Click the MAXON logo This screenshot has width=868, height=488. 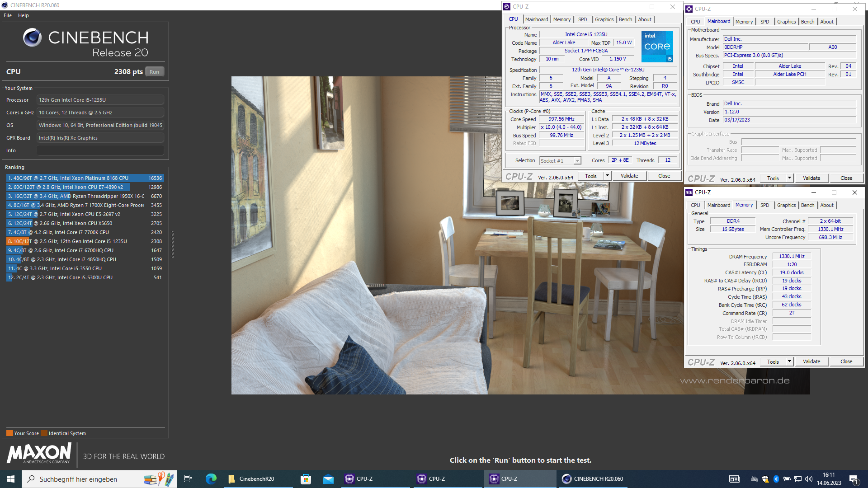pyautogui.click(x=39, y=453)
